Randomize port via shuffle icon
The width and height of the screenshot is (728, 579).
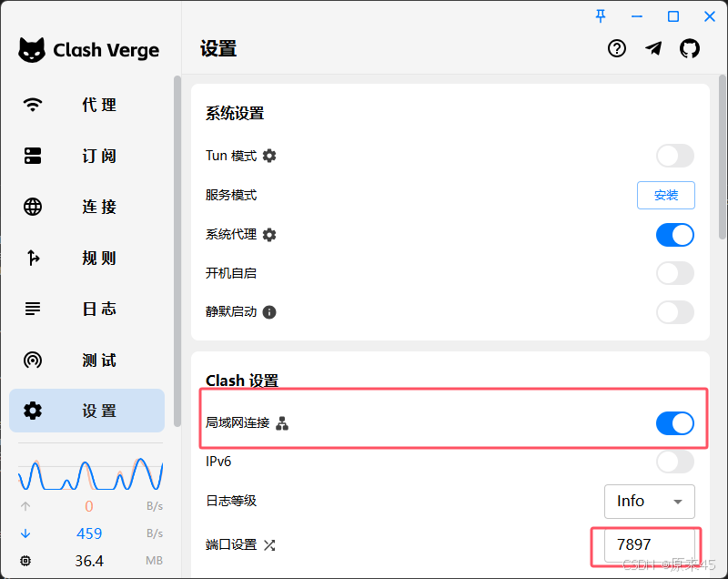[269, 544]
